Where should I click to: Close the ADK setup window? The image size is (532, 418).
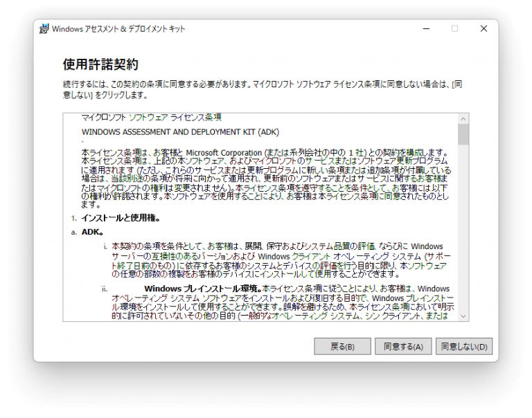[484, 29]
